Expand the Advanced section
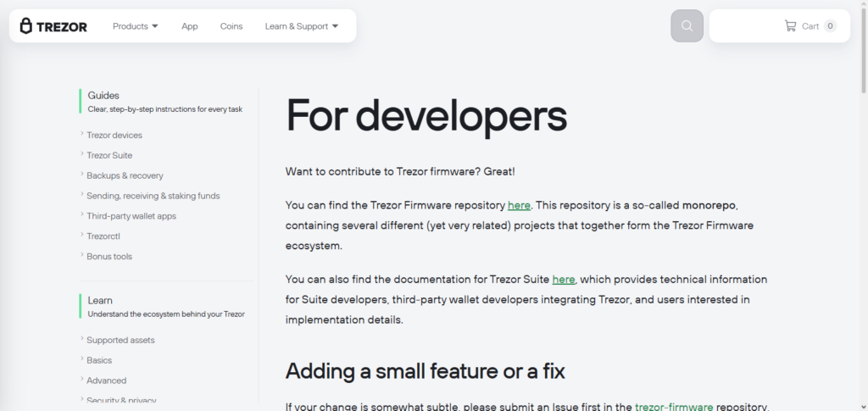The image size is (868, 411). pos(106,380)
